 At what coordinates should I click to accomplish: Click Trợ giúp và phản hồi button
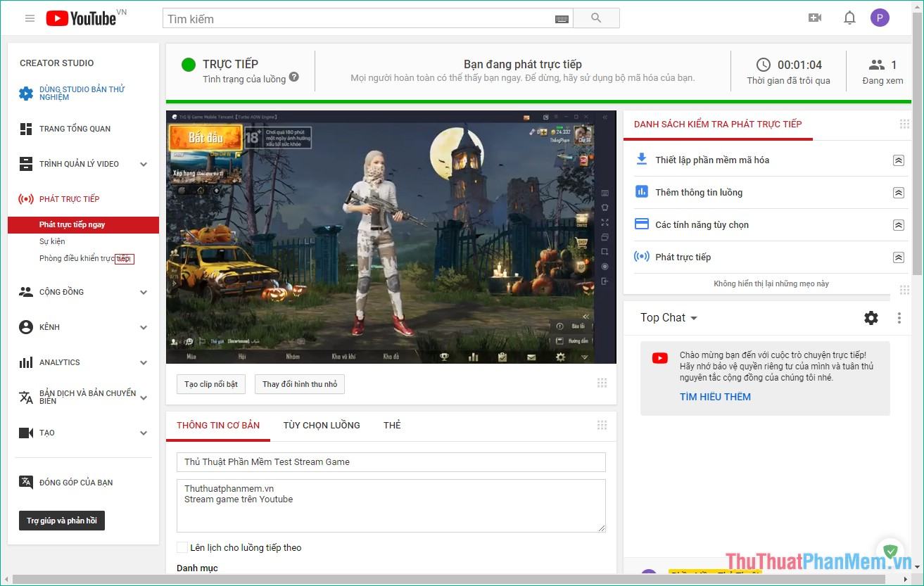click(x=62, y=521)
